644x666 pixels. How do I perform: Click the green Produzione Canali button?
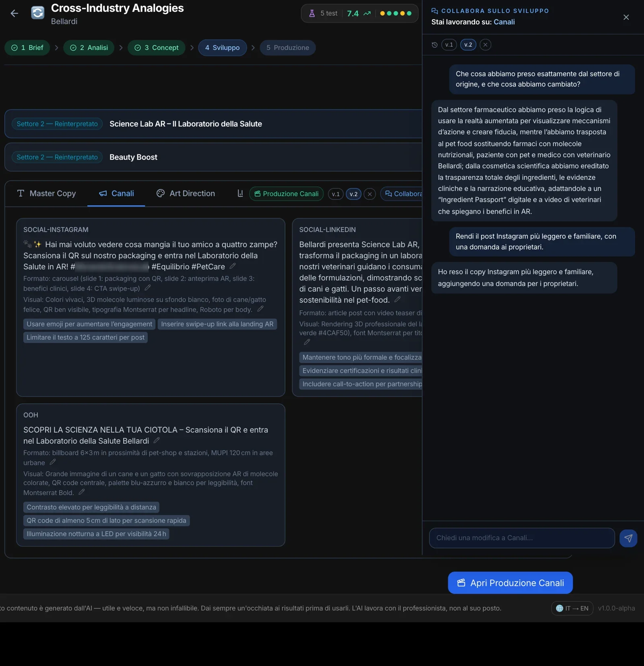(x=287, y=194)
